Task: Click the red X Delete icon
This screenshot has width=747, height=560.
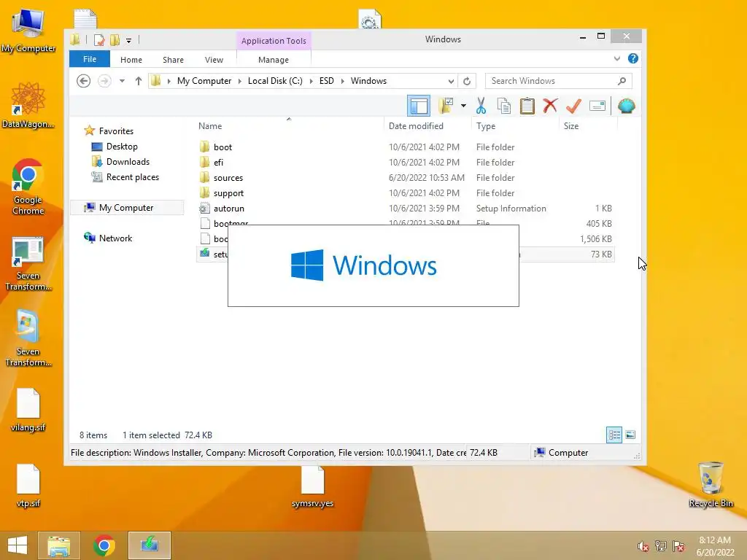Action: (550, 106)
